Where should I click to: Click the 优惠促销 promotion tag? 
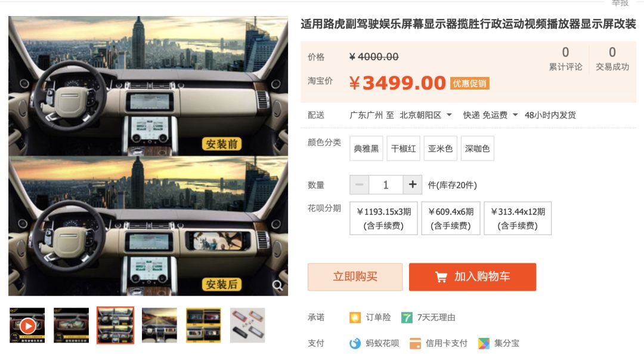pyautogui.click(x=469, y=84)
